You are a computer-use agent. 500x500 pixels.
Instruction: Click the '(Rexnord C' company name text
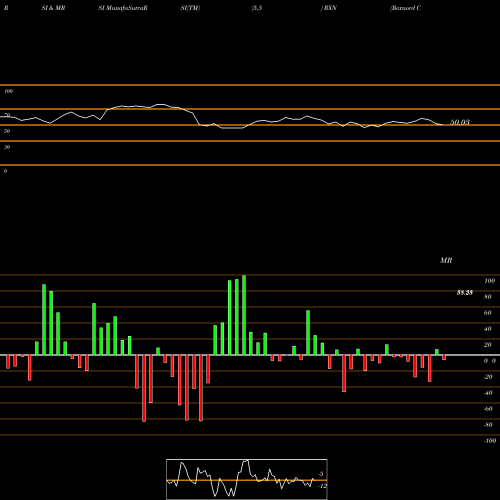405,8
